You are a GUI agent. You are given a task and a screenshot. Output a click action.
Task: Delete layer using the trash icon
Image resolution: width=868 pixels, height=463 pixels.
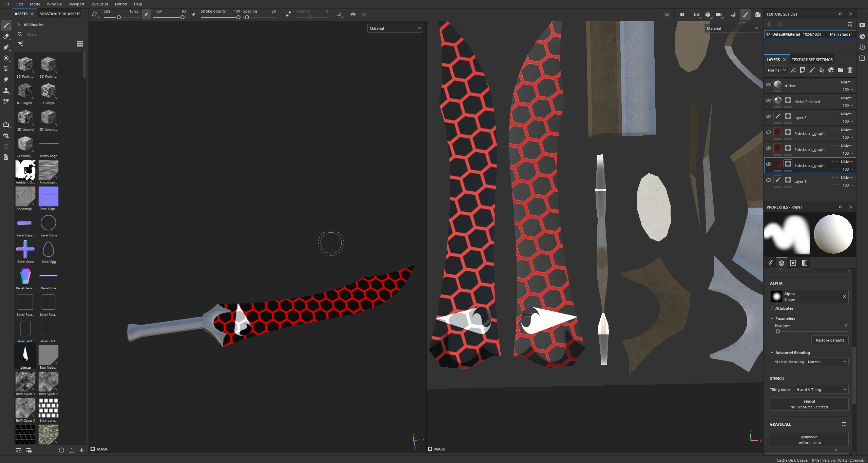click(850, 70)
